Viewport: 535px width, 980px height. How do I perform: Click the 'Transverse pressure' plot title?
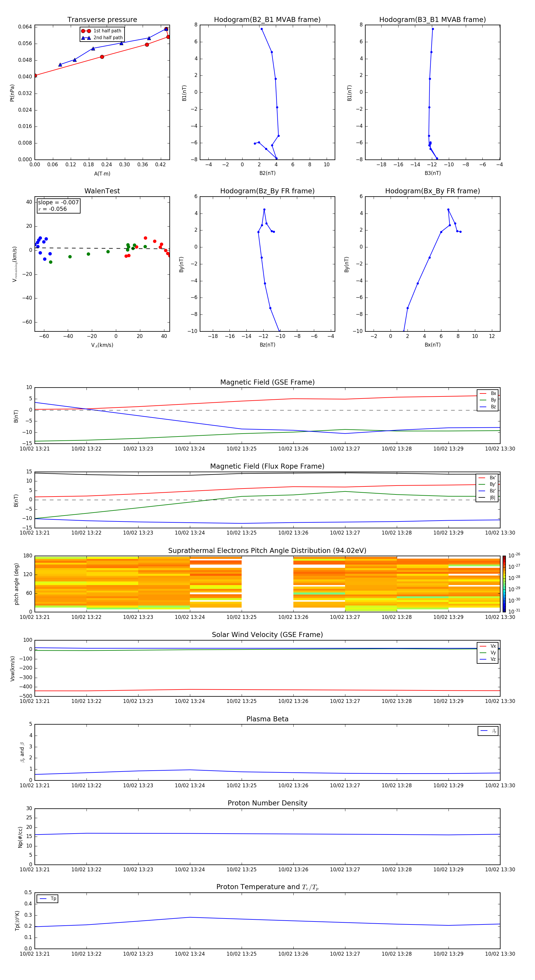[102, 20]
